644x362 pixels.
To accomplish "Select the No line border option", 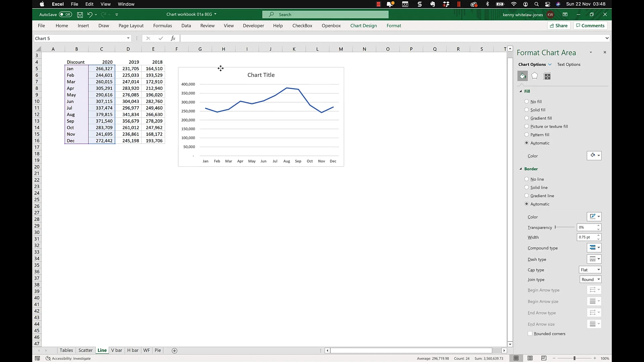I will (x=527, y=179).
